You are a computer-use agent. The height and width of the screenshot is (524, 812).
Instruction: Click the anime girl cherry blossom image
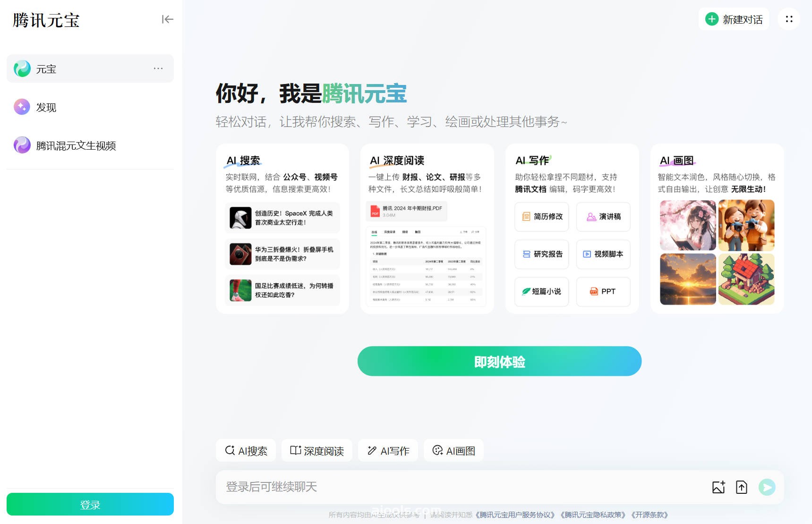tap(688, 225)
